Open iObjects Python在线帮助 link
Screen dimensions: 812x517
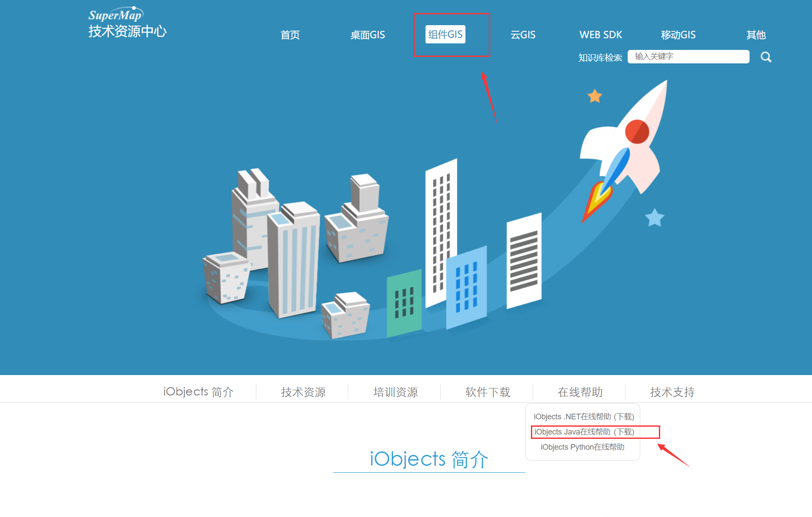pos(583,447)
